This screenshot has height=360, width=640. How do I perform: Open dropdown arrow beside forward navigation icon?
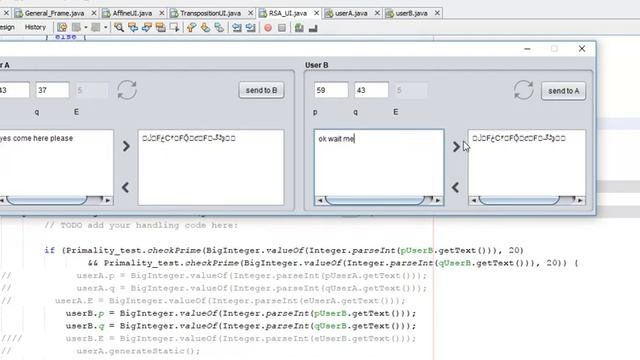(105, 27)
